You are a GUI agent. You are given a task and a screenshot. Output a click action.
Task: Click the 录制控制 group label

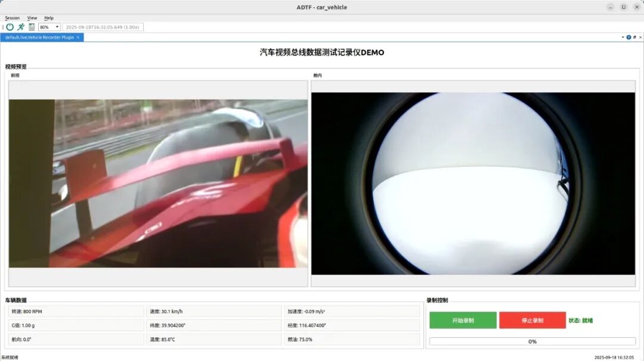click(437, 300)
